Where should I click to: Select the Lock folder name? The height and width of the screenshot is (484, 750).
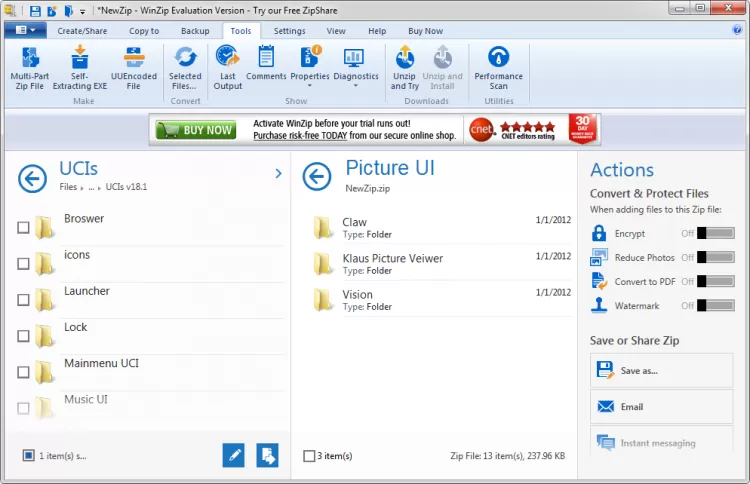[x=76, y=327]
